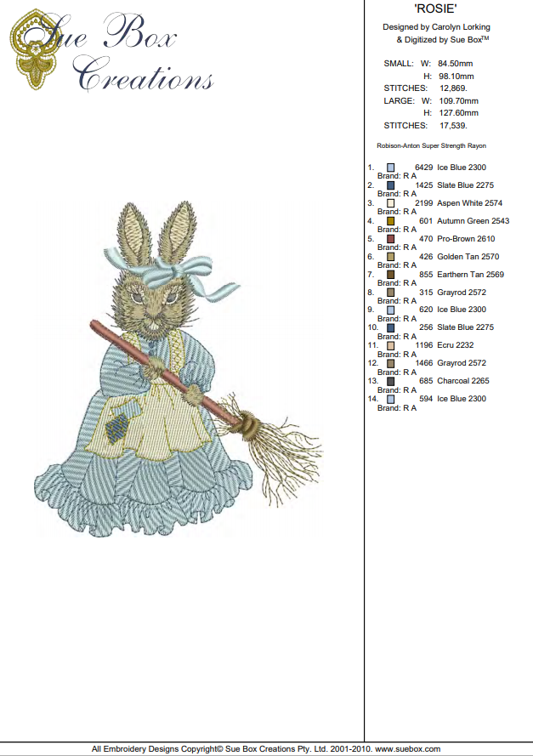Click small height value 98.10mm
This screenshot has width=533, height=756.
coord(456,77)
